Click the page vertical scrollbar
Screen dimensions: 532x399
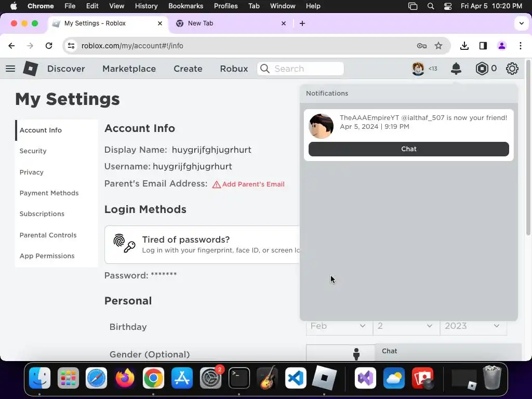click(528, 148)
